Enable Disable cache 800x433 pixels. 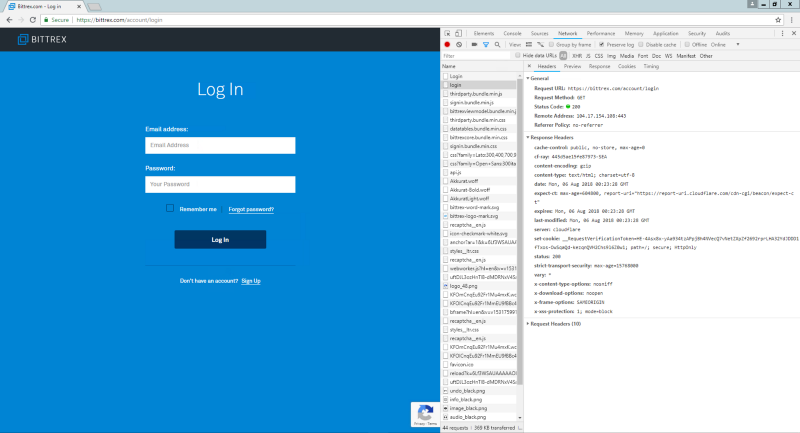[x=641, y=45]
